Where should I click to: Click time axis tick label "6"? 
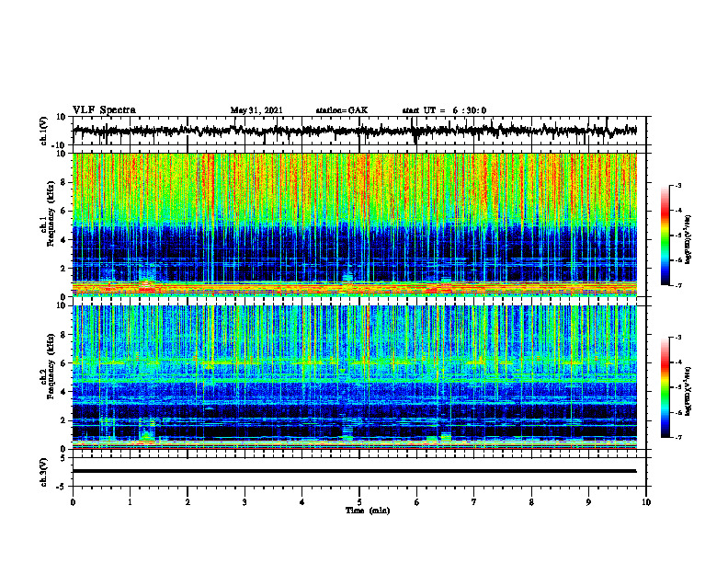[x=417, y=502]
